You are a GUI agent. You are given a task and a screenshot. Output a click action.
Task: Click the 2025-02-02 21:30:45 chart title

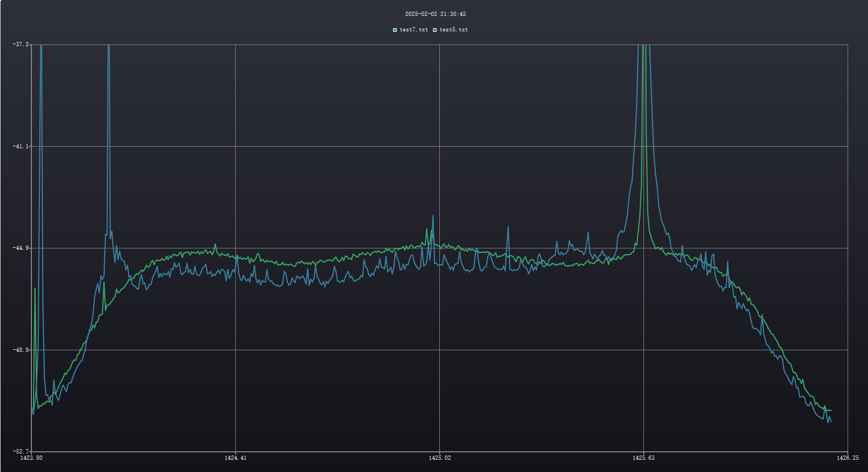[435, 14]
